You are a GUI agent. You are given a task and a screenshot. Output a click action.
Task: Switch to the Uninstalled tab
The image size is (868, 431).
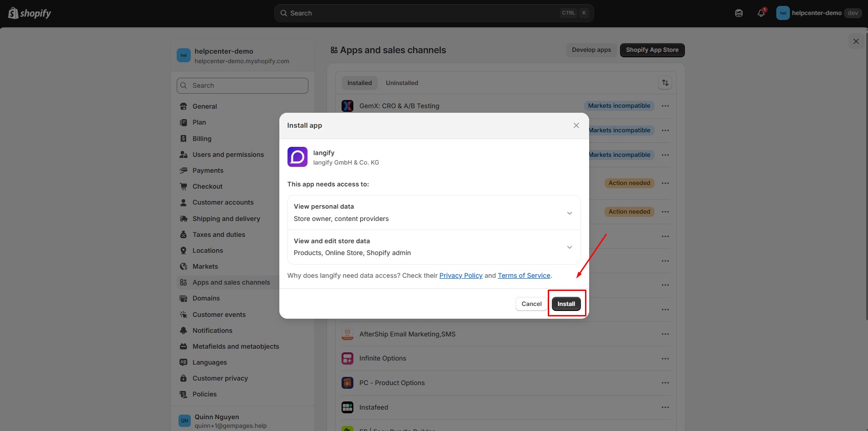coord(402,82)
